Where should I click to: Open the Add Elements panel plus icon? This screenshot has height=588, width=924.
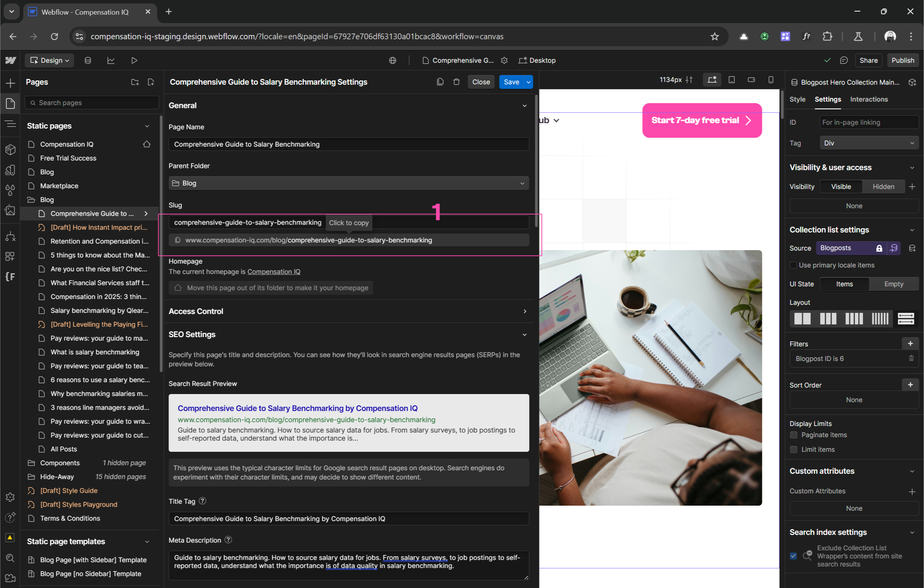pyautogui.click(x=10, y=83)
